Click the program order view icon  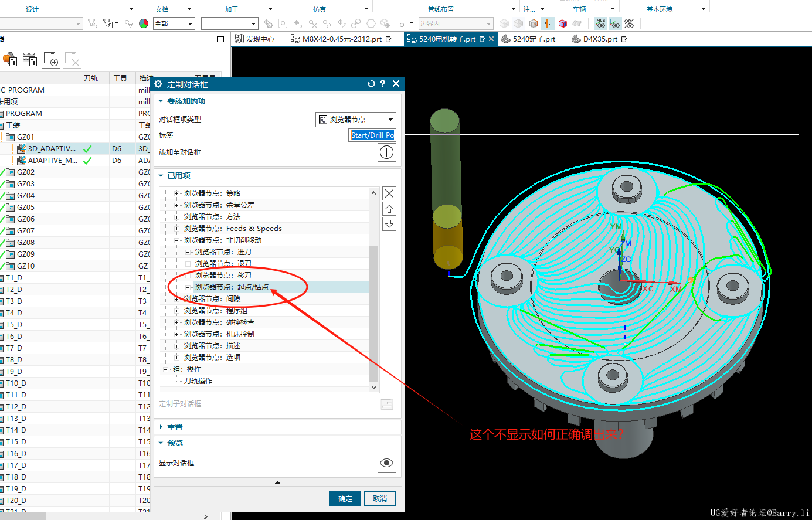(10, 59)
